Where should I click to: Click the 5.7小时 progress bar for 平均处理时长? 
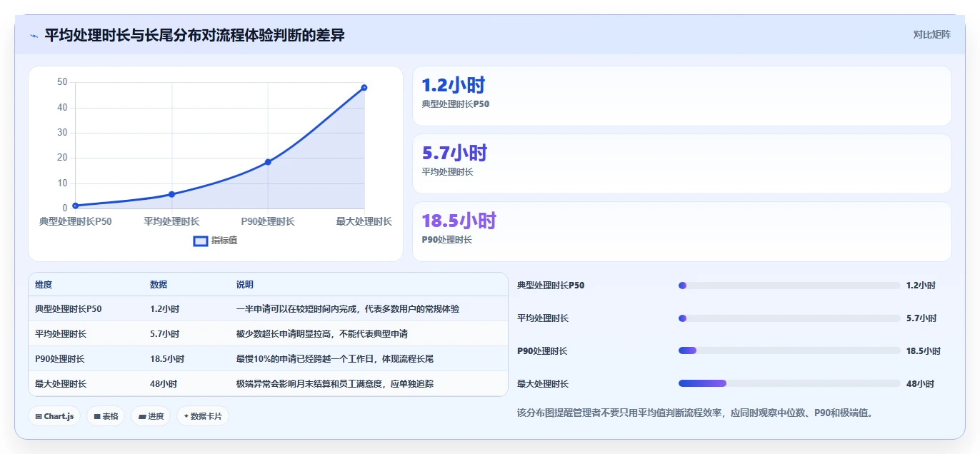pyautogui.click(x=789, y=318)
